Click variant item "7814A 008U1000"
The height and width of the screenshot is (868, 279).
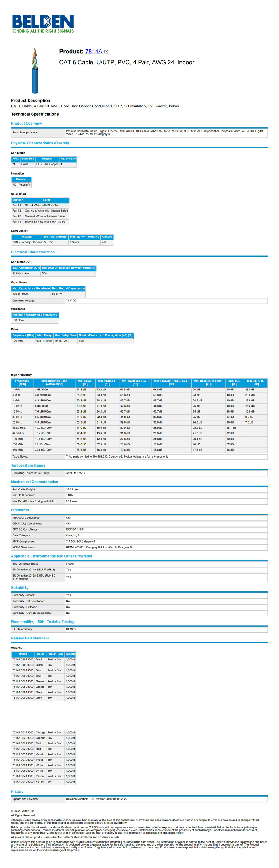click(23, 698)
